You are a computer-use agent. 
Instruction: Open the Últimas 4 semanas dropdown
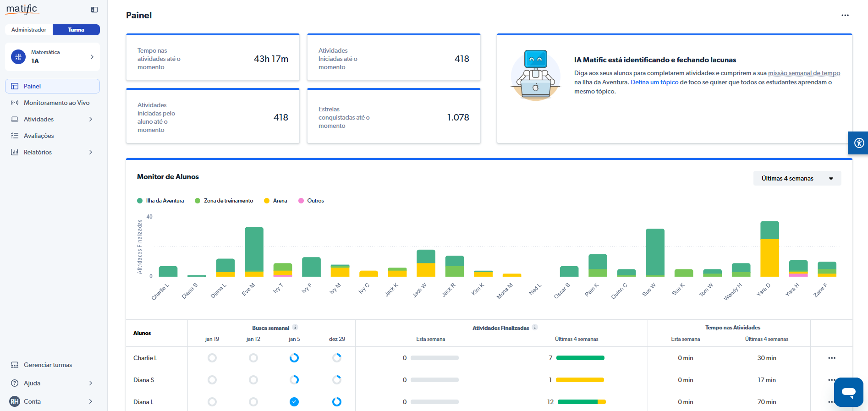[797, 178]
